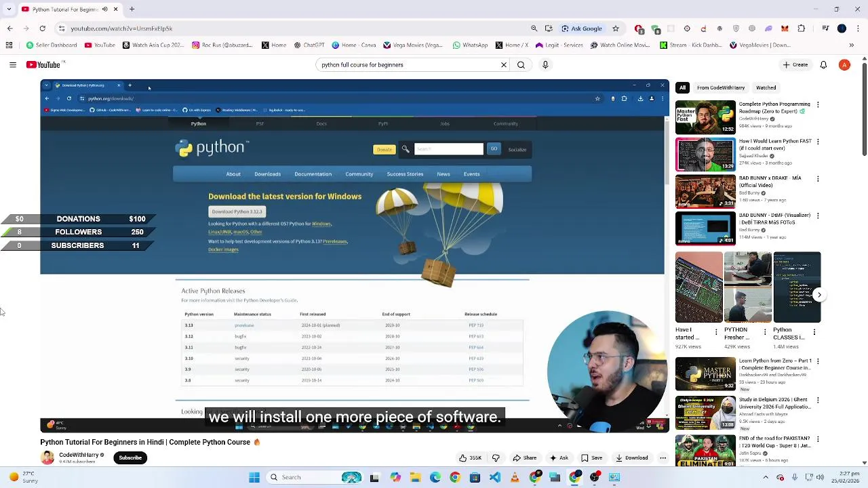Open options for BAD BUNNY DtMF Visualizer

[x=818, y=216]
